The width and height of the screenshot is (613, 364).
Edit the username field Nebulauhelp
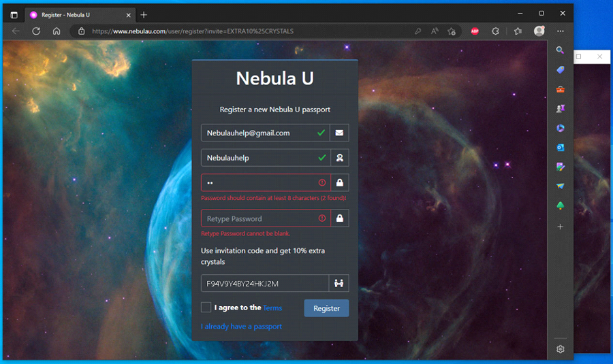pyautogui.click(x=266, y=158)
